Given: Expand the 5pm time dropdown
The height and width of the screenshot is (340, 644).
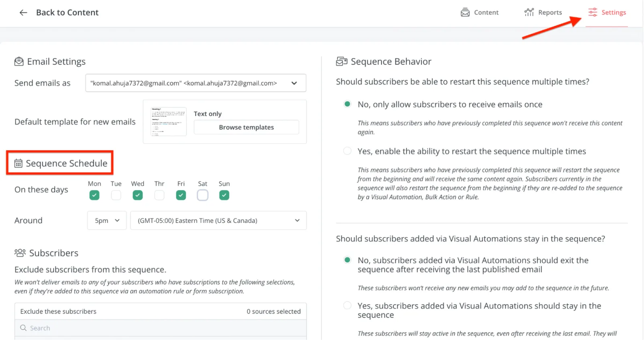Looking at the screenshot, I should [x=107, y=220].
